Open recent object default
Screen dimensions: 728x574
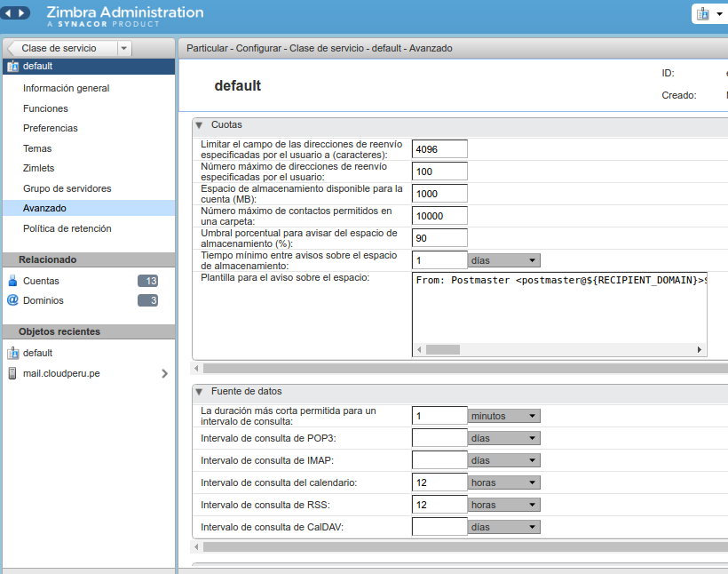pyautogui.click(x=37, y=354)
